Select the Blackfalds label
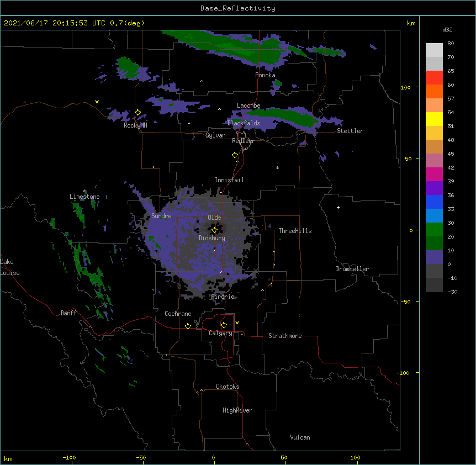 [x=244, y=123]
